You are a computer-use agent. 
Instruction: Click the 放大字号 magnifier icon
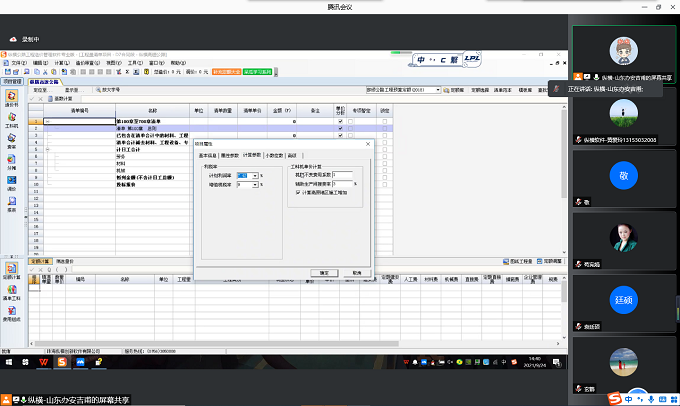[x=98, y=90]
